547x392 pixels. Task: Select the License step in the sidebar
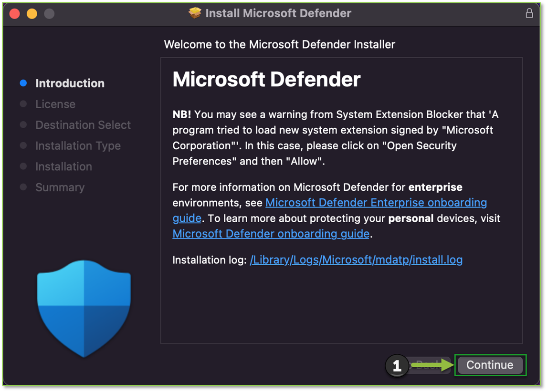pyautogui.click(x=55, y=104)
